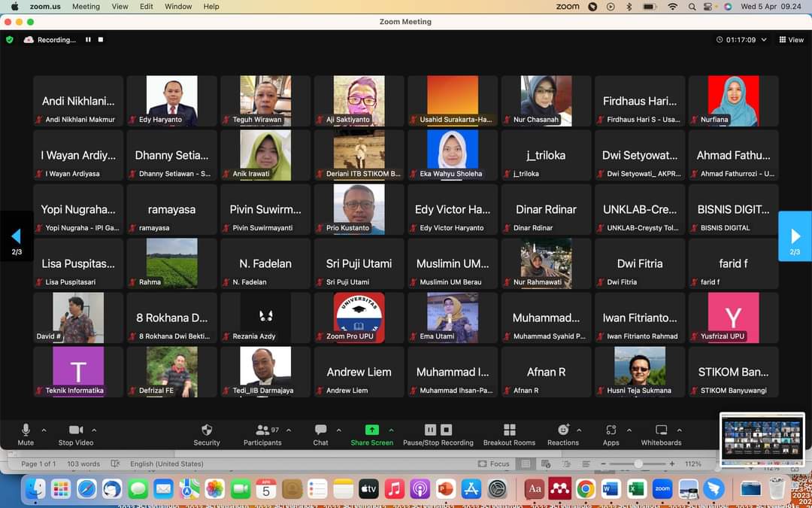
Task: Go to next gallery page with right arrow
Action: pyautogui.click(x=795, y=236)
